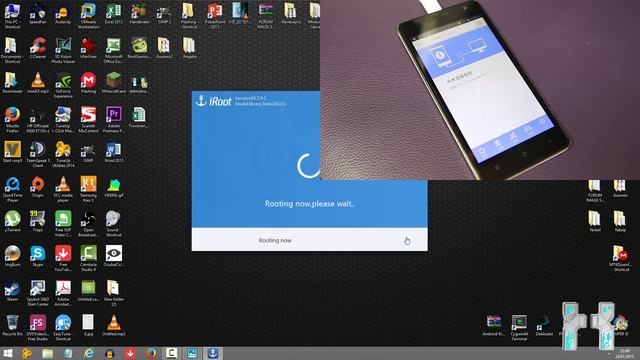The width and height of the screenshot is (640, 360).
Task: Launch IrfanView from the desktop
Action: tap(88, 49)
